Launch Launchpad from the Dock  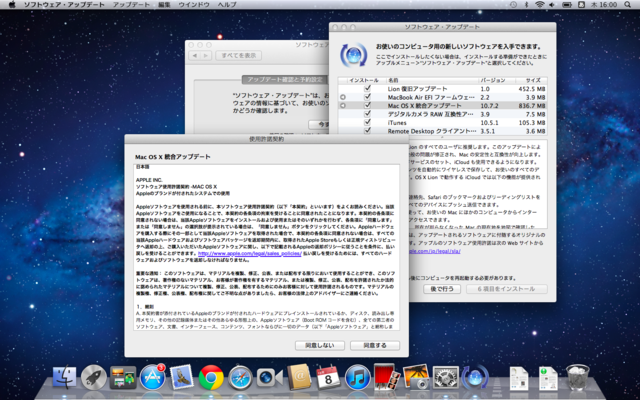click(93, 377)
